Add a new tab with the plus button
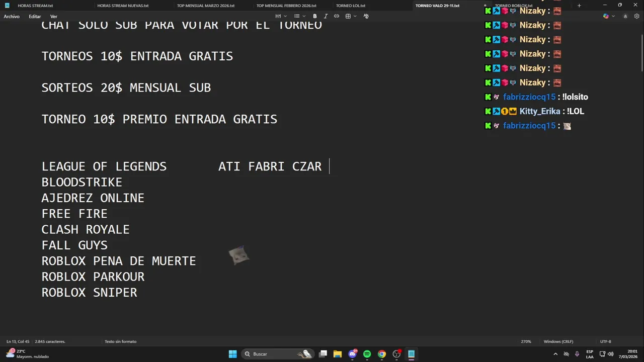The height and width of the screenshot is (362, 644). click(579, 6)
